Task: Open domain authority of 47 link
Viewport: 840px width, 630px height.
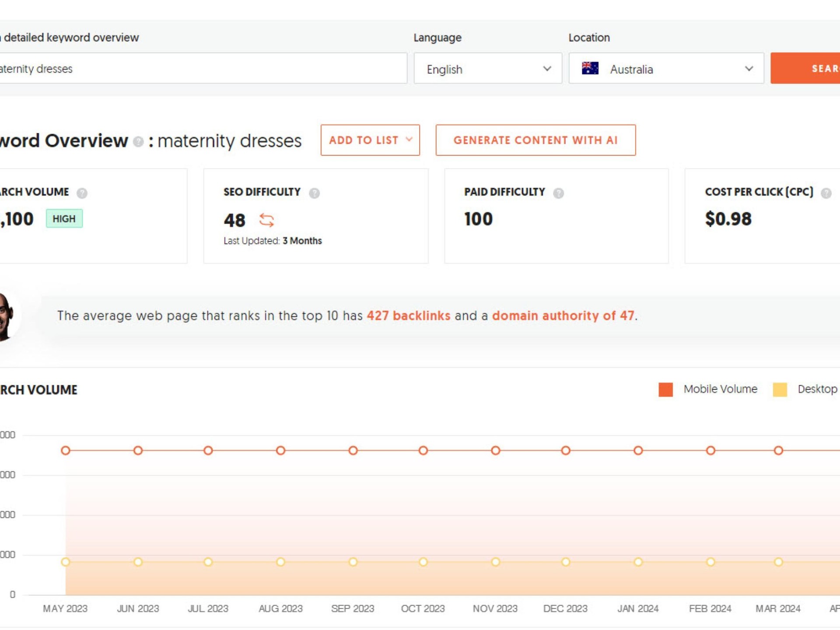Action: click(x=563, y=315)
